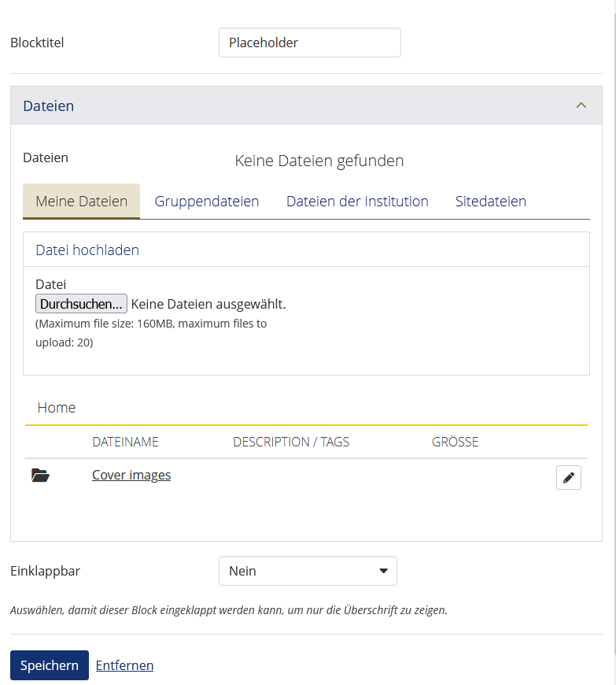Open the Einklappbar dropdown showing Nein

pyautogui.click(x=308, y=571)
